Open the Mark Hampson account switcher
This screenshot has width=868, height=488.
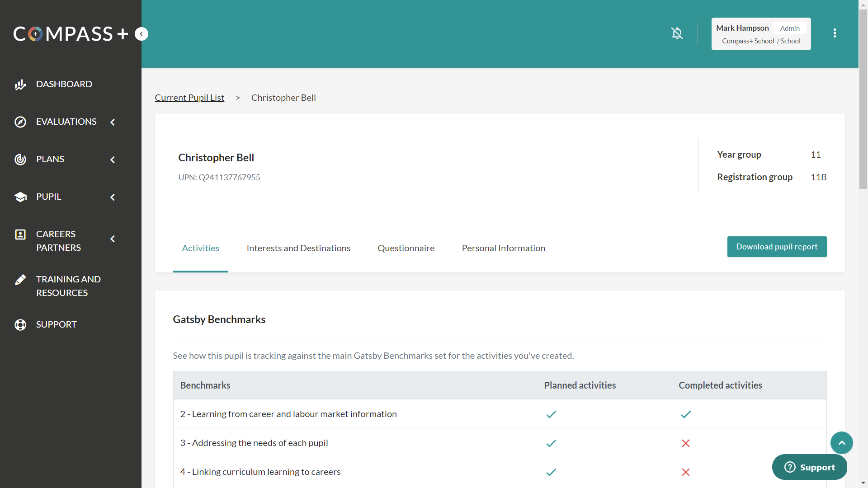[x=761, y=34]
